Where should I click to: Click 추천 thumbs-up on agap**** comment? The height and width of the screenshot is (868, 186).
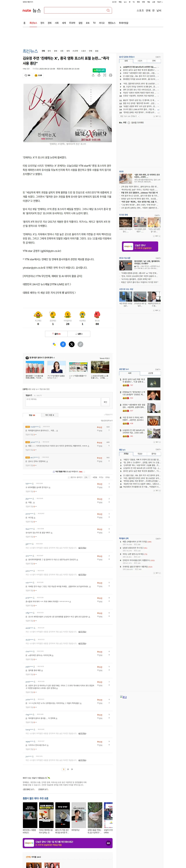[100, 742]
